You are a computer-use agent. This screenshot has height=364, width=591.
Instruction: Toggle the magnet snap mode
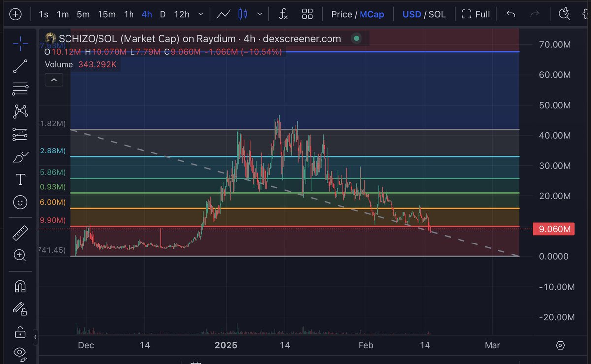pos(20,286)
